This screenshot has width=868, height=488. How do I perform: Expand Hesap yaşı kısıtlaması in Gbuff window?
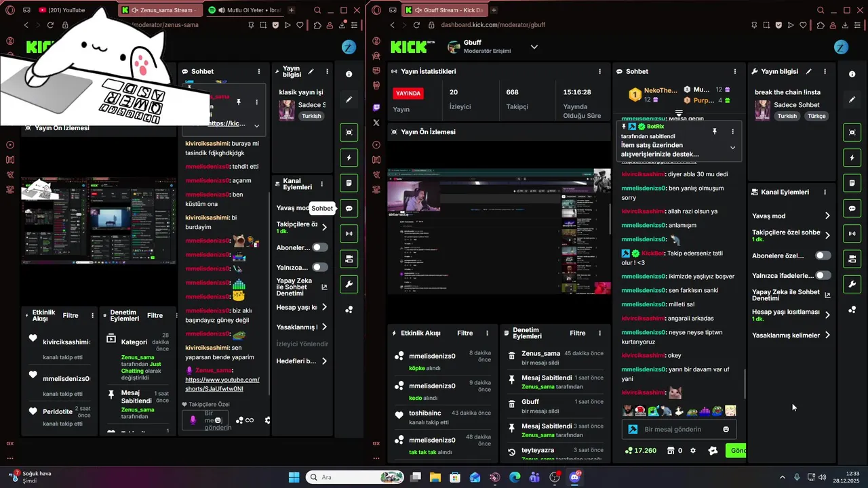(827, 315)
